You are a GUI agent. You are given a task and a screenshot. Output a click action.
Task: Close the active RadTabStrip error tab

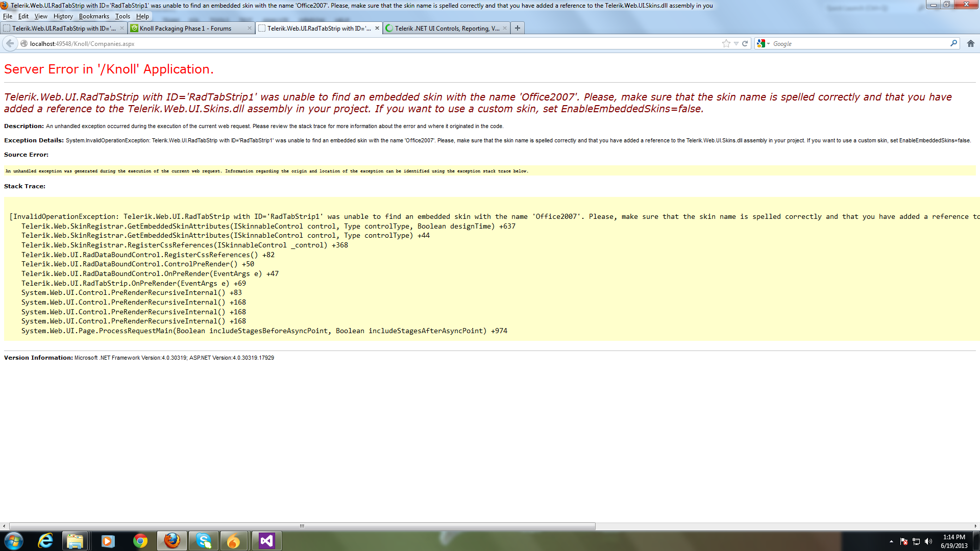[x=377, y=28]
